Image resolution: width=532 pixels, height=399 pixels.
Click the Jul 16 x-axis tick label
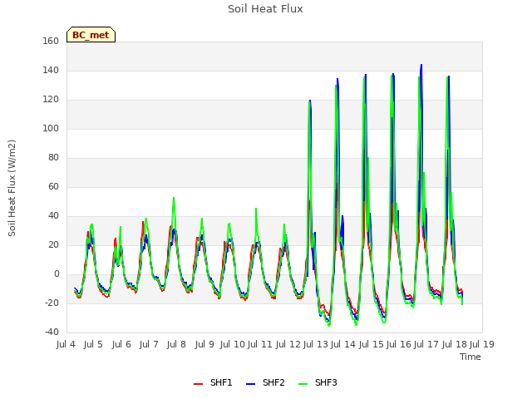tap(399, 344)
